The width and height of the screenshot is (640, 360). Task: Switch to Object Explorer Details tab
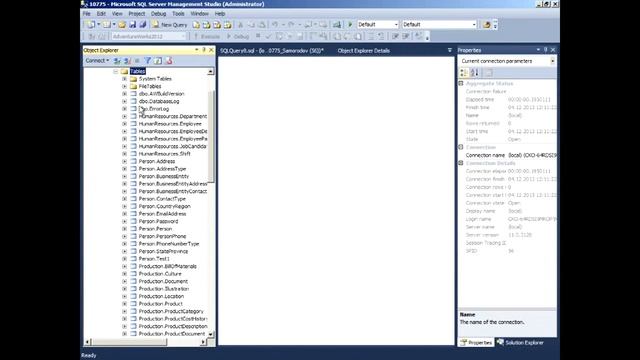coord(364,51)
